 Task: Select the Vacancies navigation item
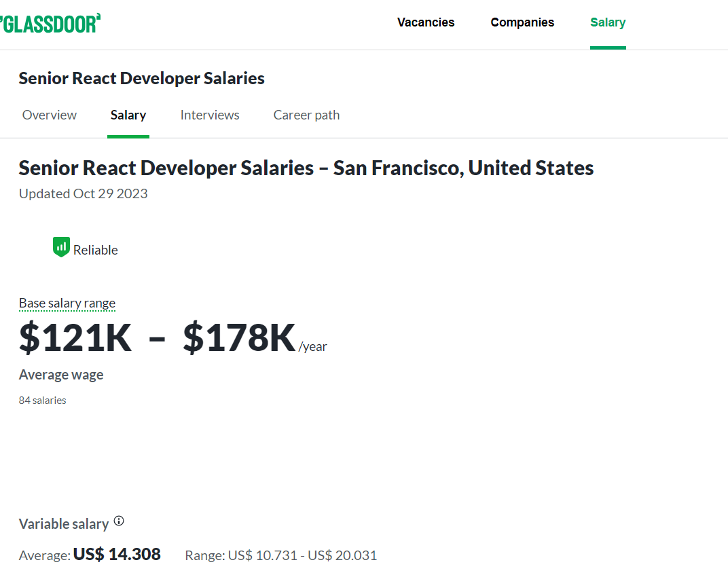point(426,22)
